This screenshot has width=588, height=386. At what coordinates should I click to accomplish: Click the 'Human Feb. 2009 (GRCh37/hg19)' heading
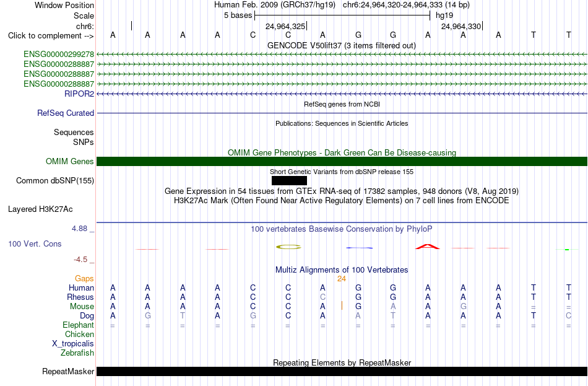pos(276,5)
